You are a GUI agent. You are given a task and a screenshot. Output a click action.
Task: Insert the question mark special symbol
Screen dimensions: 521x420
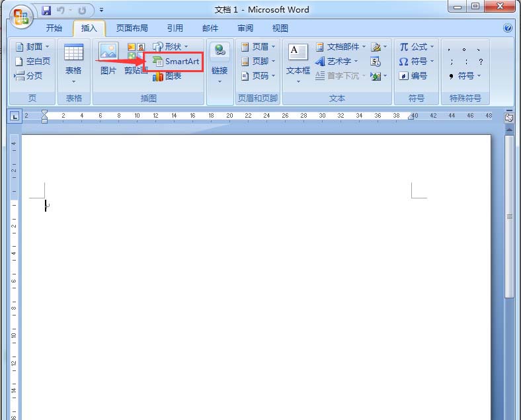pyautogui.click(x=481, y=62)
